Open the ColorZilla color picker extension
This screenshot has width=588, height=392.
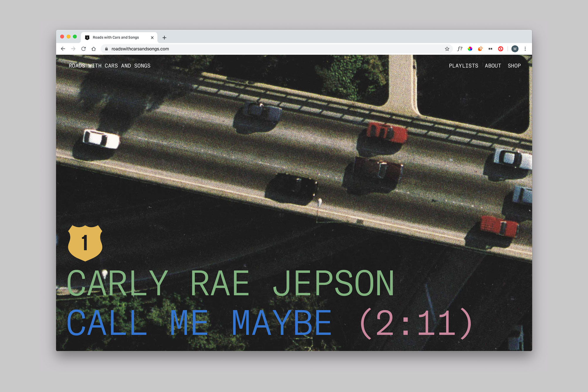pyautogui.click(x=470, y=49)
